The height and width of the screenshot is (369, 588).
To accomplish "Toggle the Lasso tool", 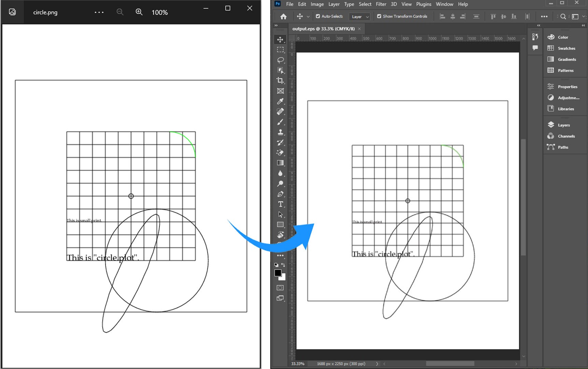I will [x=280, y=60].
